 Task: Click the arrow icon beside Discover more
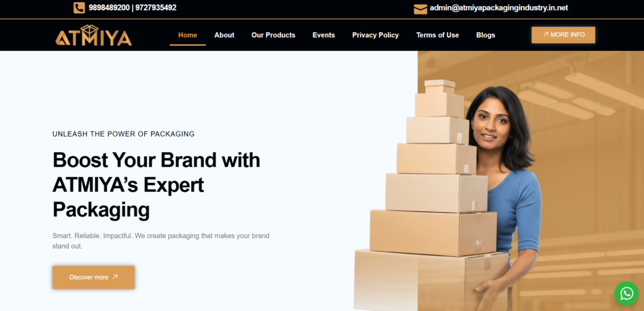(115, 277)
